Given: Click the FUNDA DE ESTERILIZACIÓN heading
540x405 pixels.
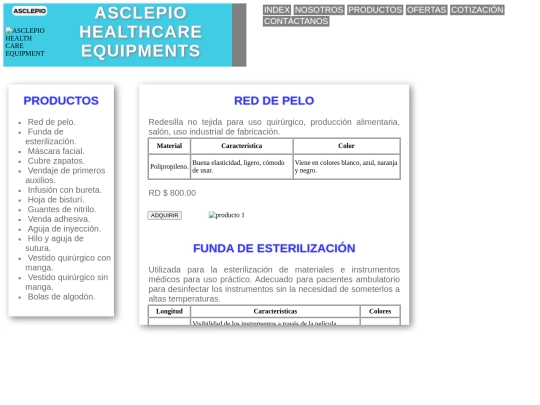Looking at the screenshot, I should pos(274,248).
